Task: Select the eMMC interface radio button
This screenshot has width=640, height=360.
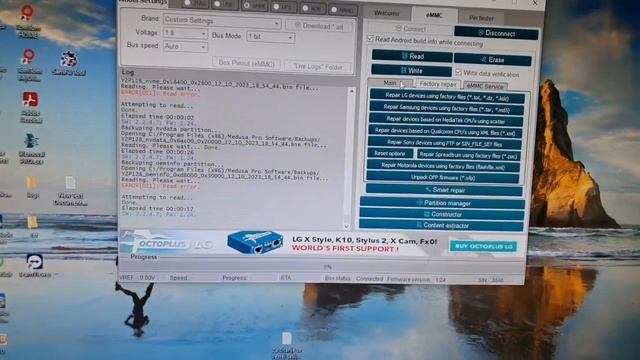Action: (x=247, y=6)
